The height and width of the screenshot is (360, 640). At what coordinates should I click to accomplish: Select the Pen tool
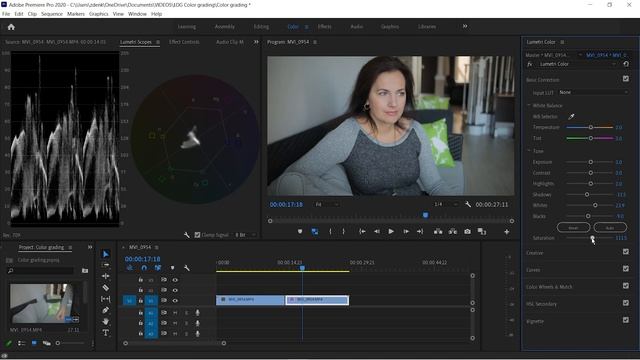click(105, 310)
